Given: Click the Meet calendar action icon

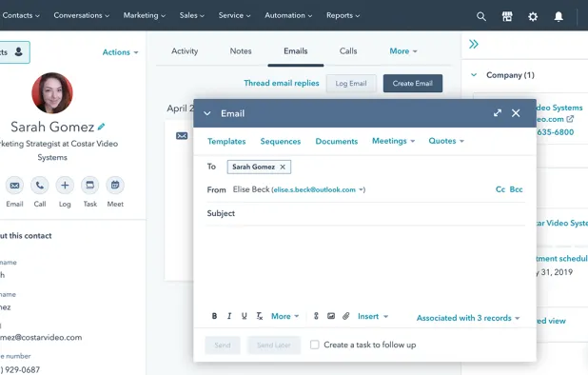Looking at the screenshot, I should click(x=115, y=186).
